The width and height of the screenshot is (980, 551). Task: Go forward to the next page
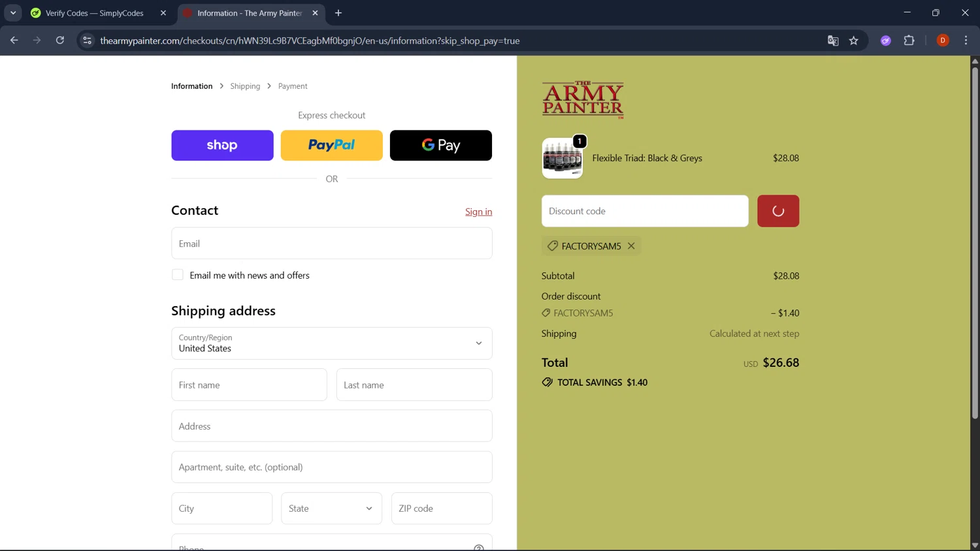pyautogui.click(x=37, y=40)
